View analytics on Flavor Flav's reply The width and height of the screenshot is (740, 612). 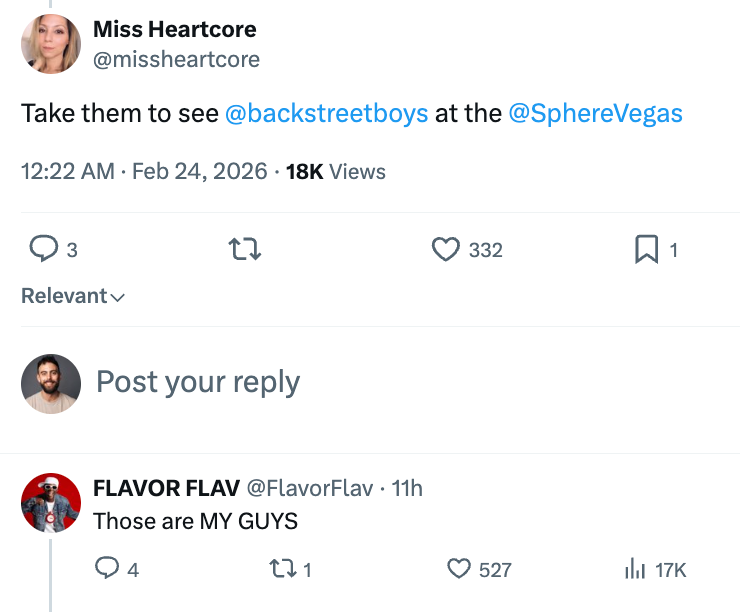pyautogui.click(x=635, y=569)
